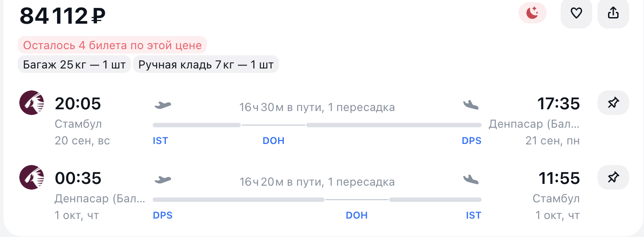Screen dimensions: 644x237
Task: Click the night flight moon badge
Action: [x=533, y=13]
